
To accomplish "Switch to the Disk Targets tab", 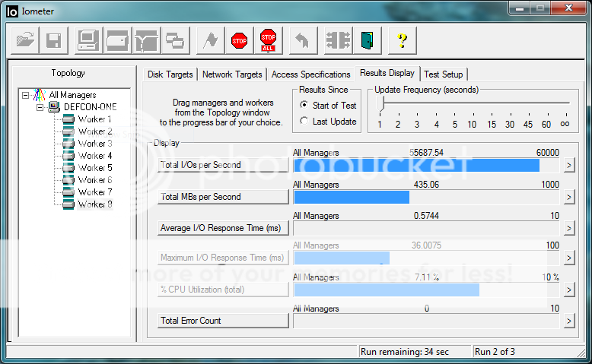I will (x=170, y=74).
